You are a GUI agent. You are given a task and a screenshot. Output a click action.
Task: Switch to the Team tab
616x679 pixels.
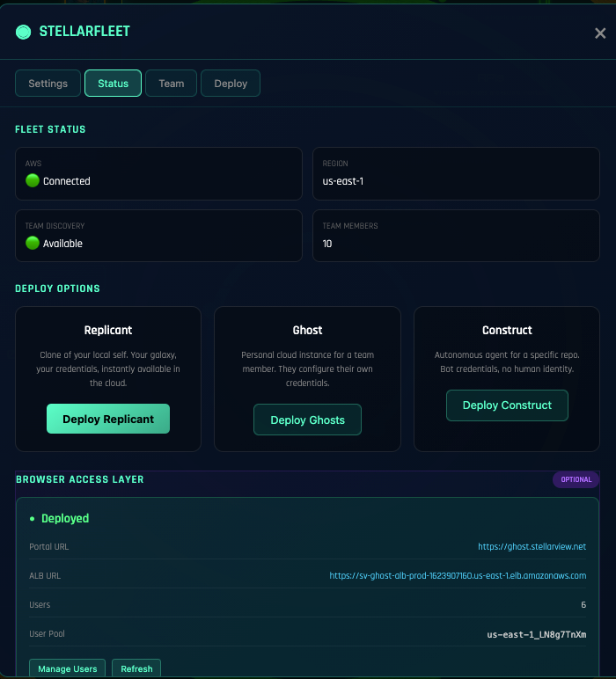pyautogui.click(x=171, y=84)
